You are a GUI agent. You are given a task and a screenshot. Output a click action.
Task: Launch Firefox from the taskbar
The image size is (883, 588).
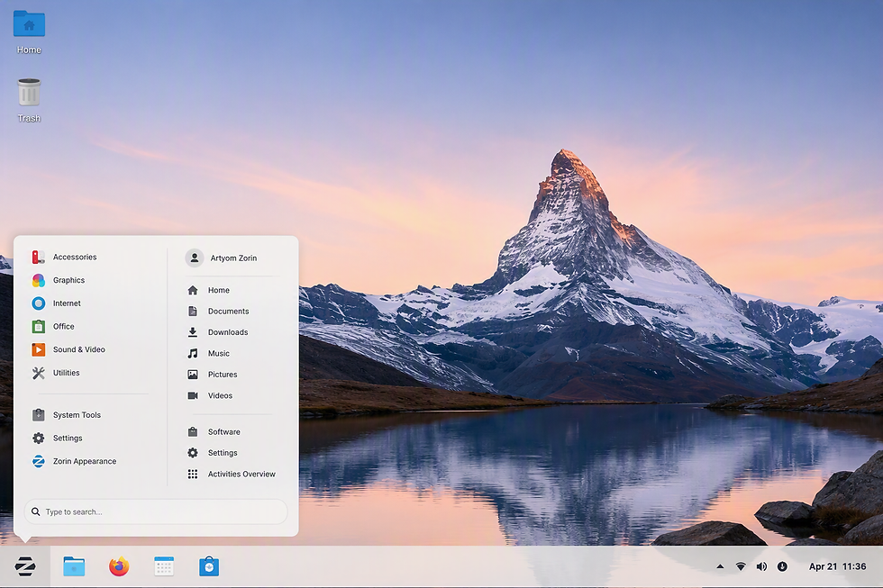[x=119, y=566]
